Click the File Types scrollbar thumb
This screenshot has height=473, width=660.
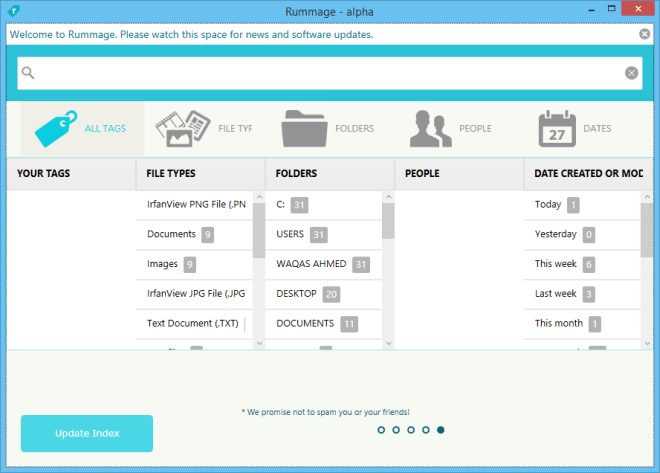[259, 231]
